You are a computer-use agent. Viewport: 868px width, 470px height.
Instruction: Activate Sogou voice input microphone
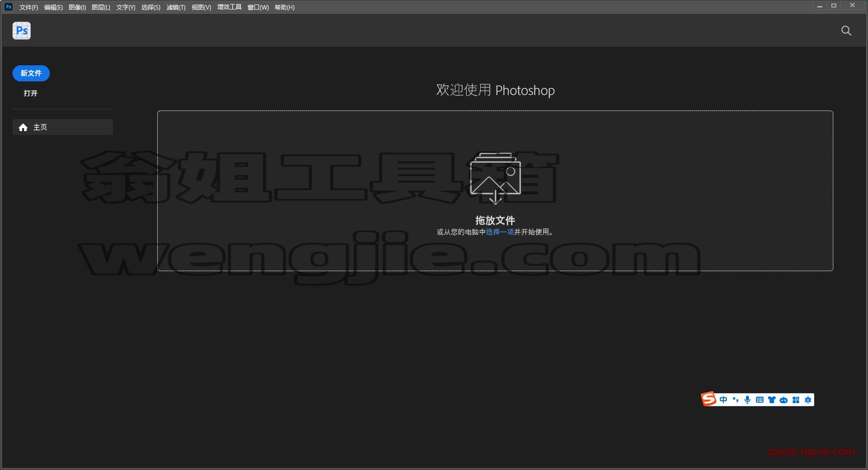tap(747, 400)
